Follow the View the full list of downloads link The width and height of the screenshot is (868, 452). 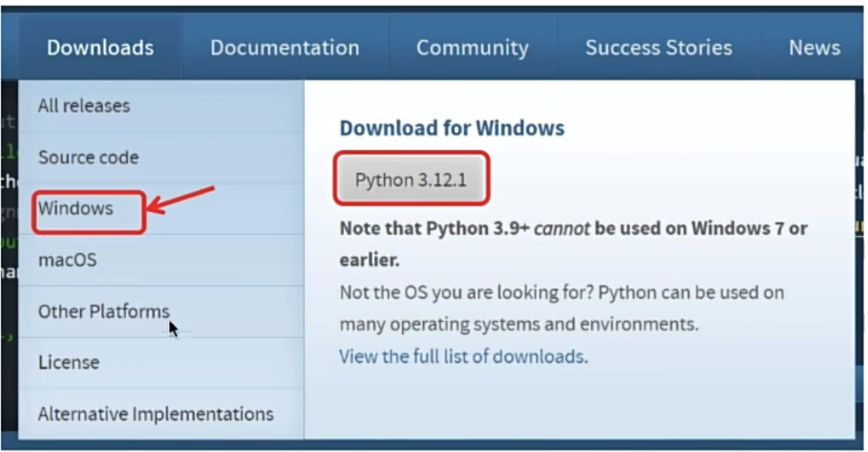463,356
